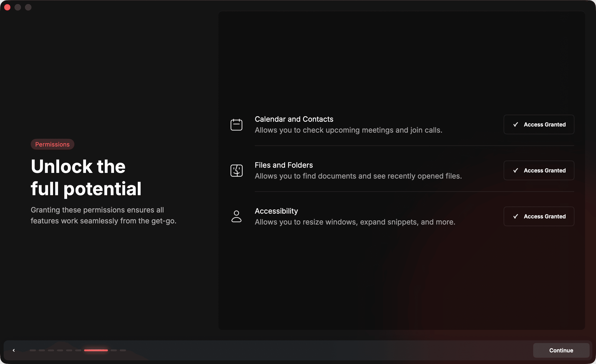Click the Accessibility row title
This screenshot has height=364, width=596.
point(276,211)
